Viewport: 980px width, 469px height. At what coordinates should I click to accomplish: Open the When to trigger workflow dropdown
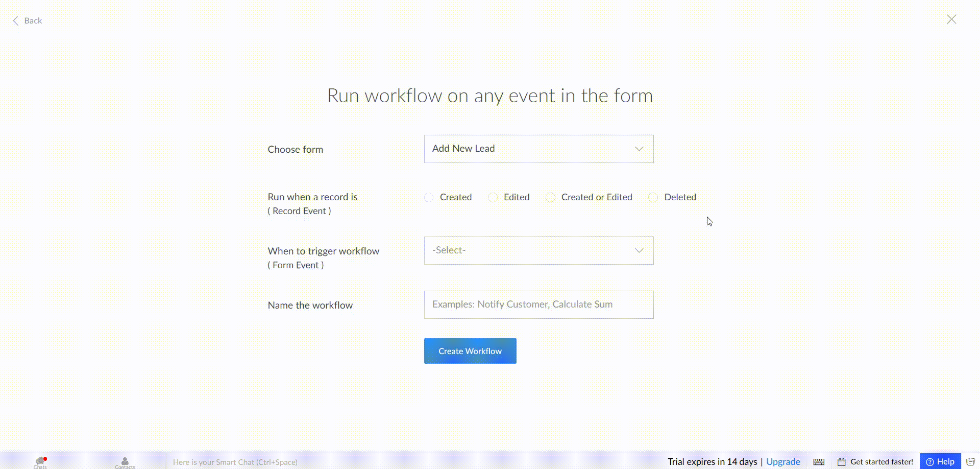point(538,250)
